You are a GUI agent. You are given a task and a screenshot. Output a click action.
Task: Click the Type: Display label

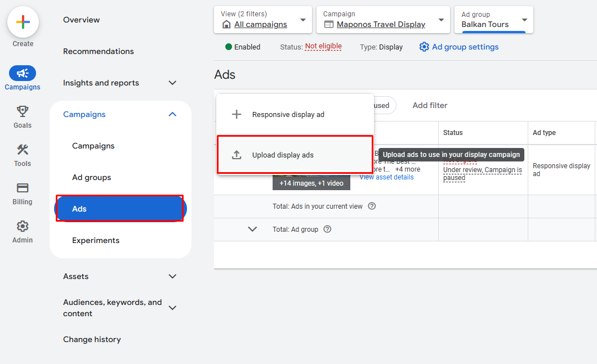click(381, 47)
